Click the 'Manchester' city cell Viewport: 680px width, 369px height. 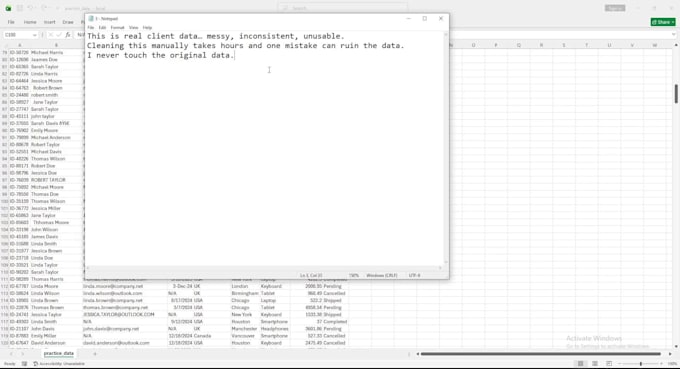click(x=245, y=329)
